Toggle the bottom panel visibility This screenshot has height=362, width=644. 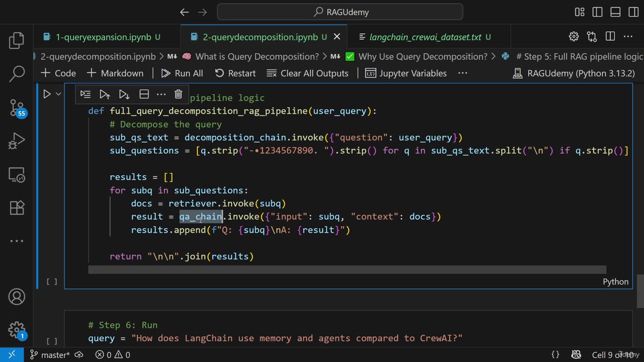615,12
